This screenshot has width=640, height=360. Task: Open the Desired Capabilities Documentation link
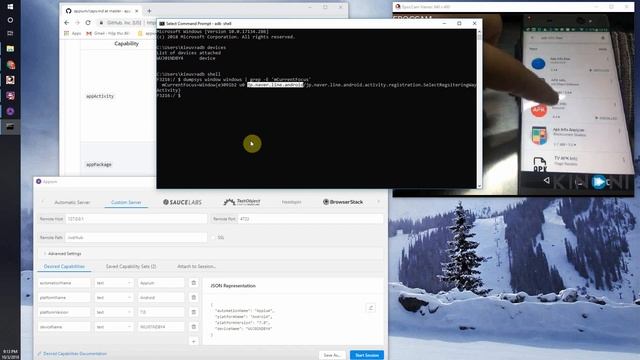(75, 354)
